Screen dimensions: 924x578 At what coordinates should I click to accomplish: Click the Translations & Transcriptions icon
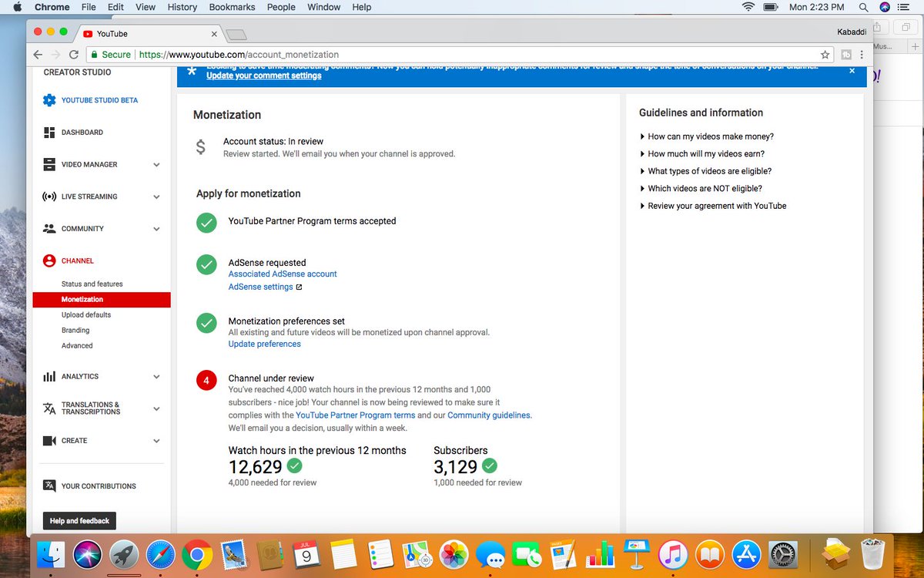pyautogui.click(x=49, y=408)
